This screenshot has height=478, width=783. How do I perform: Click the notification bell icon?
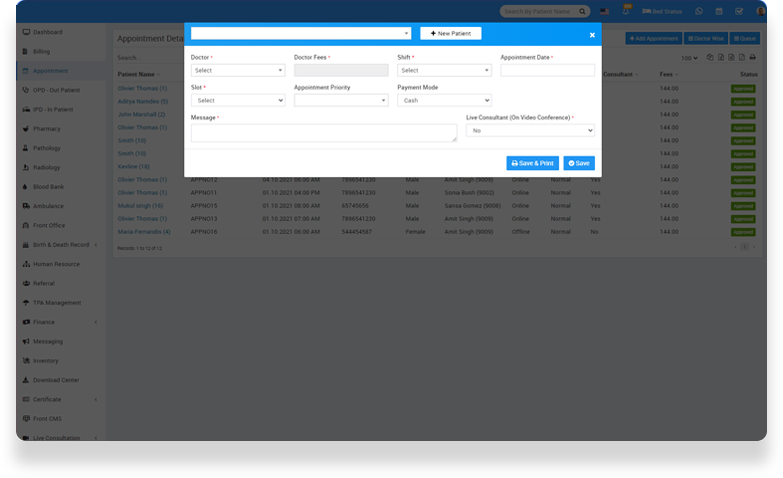[x=626, y=11]
